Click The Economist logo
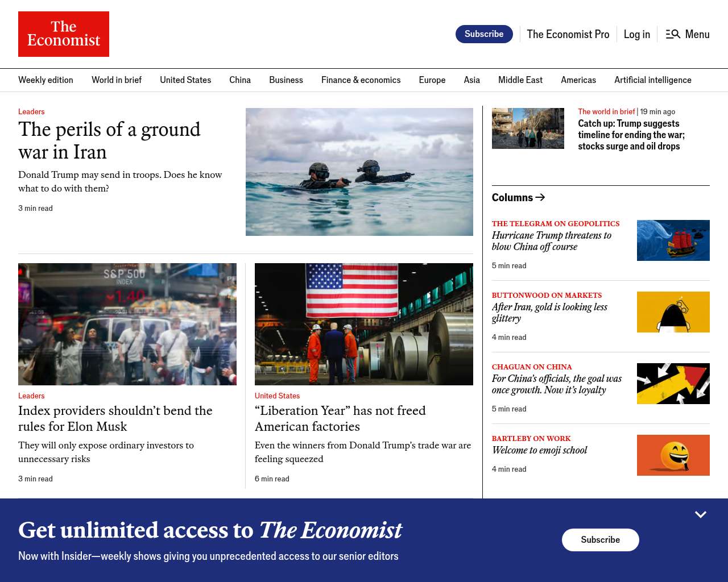The height and width of the screenshot is (582, 728). (x=64, y=34)
